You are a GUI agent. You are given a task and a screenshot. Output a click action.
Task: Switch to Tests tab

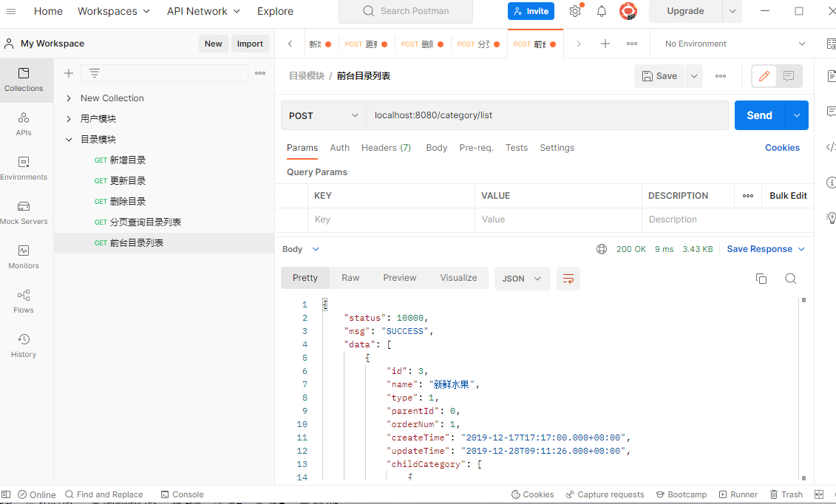pos(516,148)
